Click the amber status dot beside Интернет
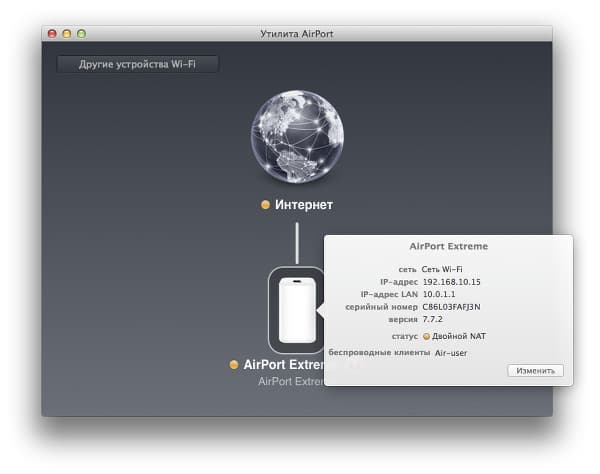The image size is (600, 474). [265, 205]
